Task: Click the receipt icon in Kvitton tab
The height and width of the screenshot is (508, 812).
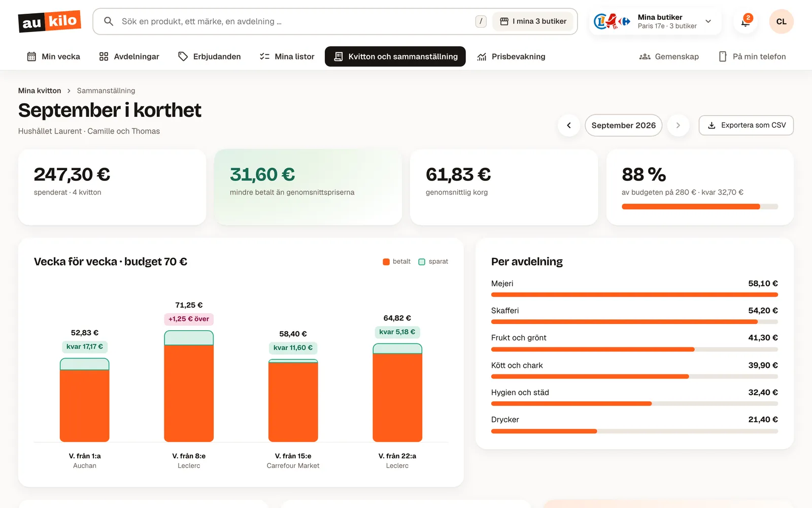Action: tap(339, 56)
